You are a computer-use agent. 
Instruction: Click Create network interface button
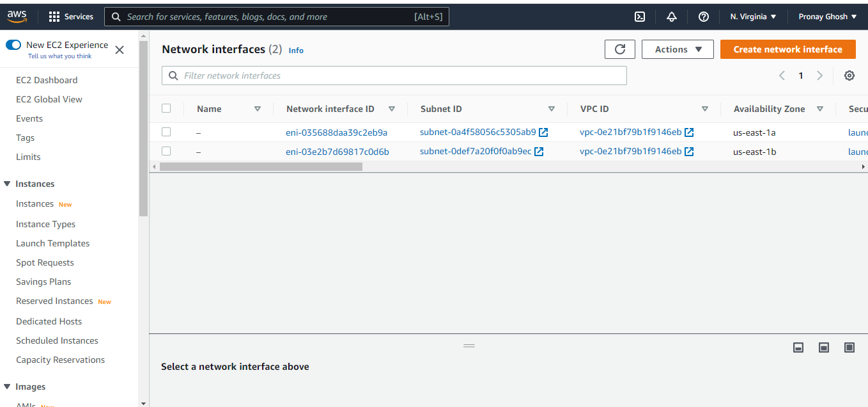tap(788, 49)
